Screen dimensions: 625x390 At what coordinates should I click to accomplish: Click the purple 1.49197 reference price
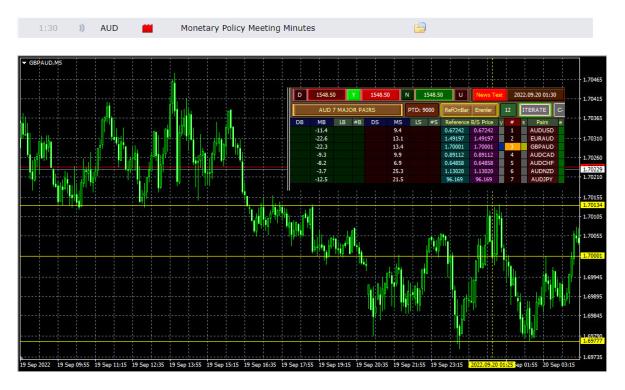pos(483,138)
